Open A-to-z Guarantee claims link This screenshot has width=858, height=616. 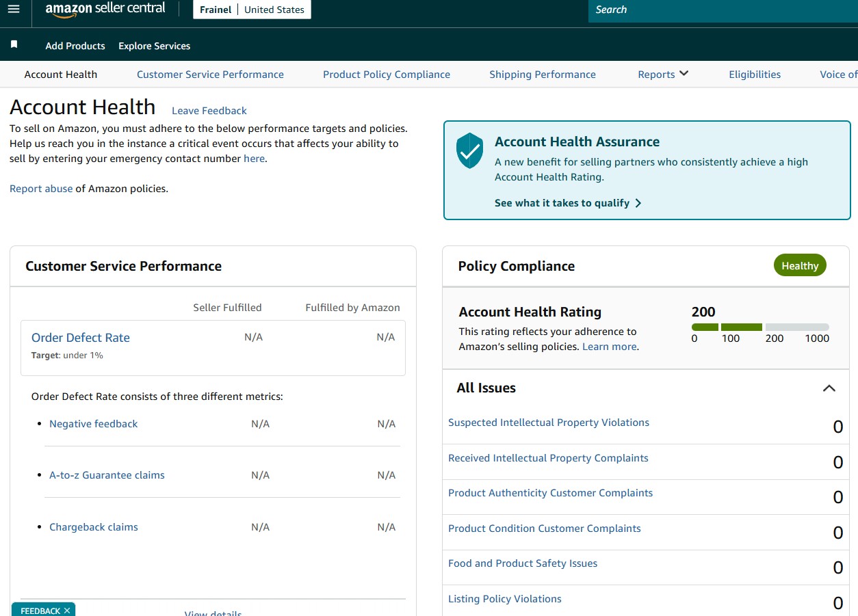[107, 475]
